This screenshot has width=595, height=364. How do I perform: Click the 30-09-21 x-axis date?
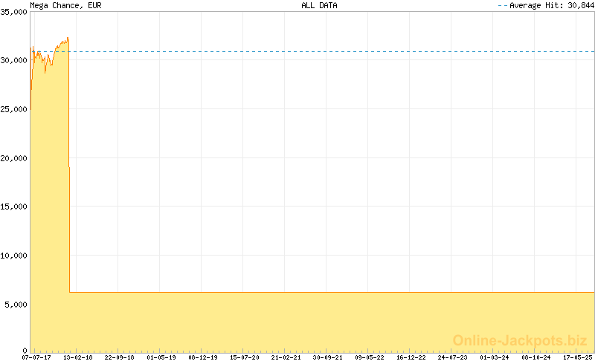pyautogui.click(x=328, y=357)
